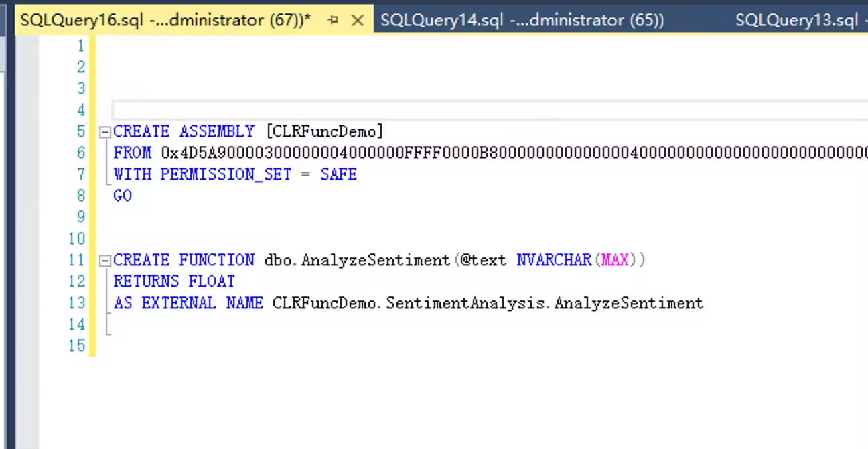This screenshot has width=868, height=449.
Task: Click the MAX keyword in pink
Action: coord(616,260)
